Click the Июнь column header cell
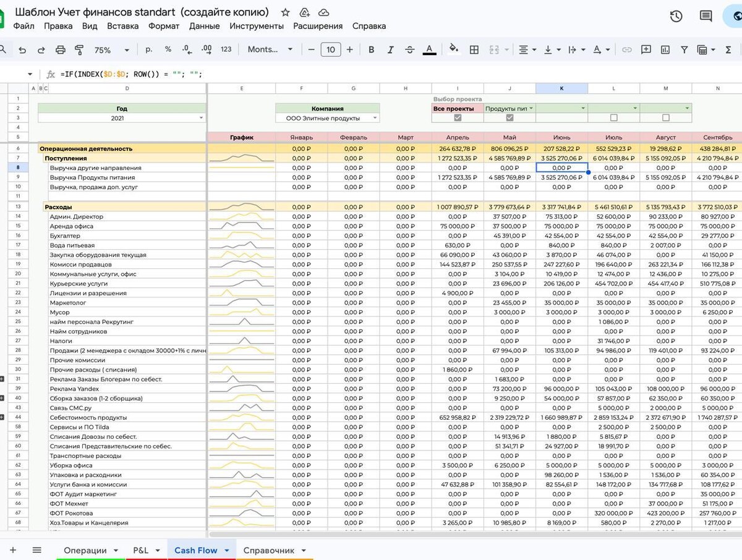Viewport: 742px width, 560px height. [561, 137]
